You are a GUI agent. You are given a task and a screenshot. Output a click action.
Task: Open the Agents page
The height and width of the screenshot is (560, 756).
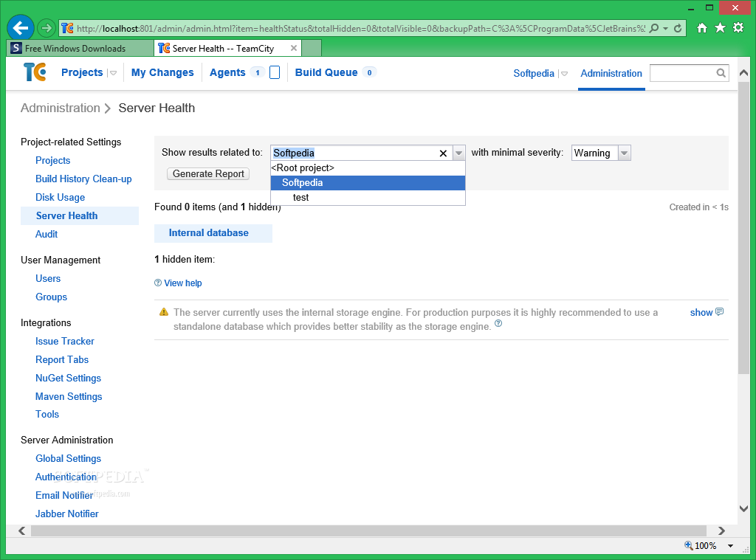point(227,72)
